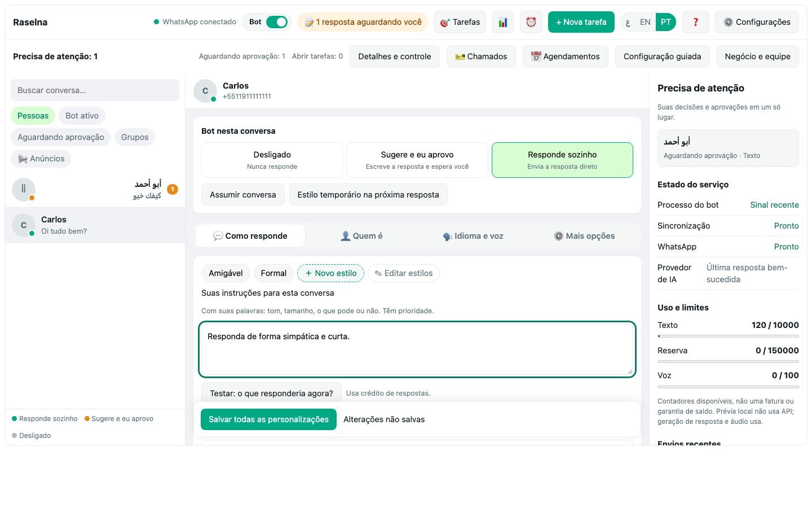
Task: Filter conversation list by Bot ativo
Action: click(x=82, y=116)
